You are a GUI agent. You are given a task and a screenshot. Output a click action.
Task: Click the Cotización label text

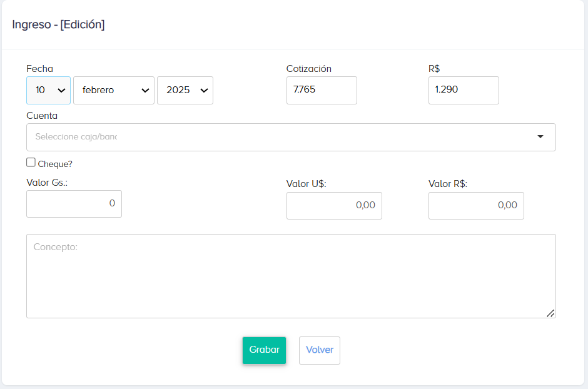(308, 69)
